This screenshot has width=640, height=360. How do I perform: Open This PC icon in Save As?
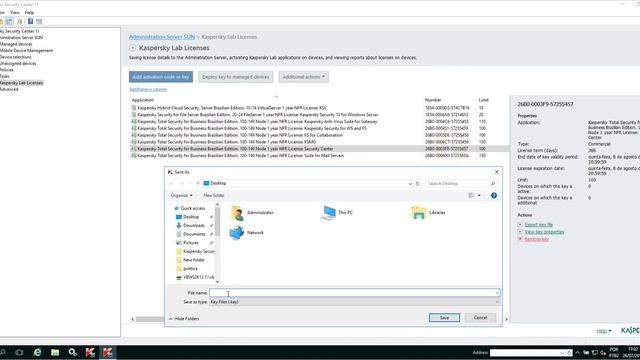[328, 213]
